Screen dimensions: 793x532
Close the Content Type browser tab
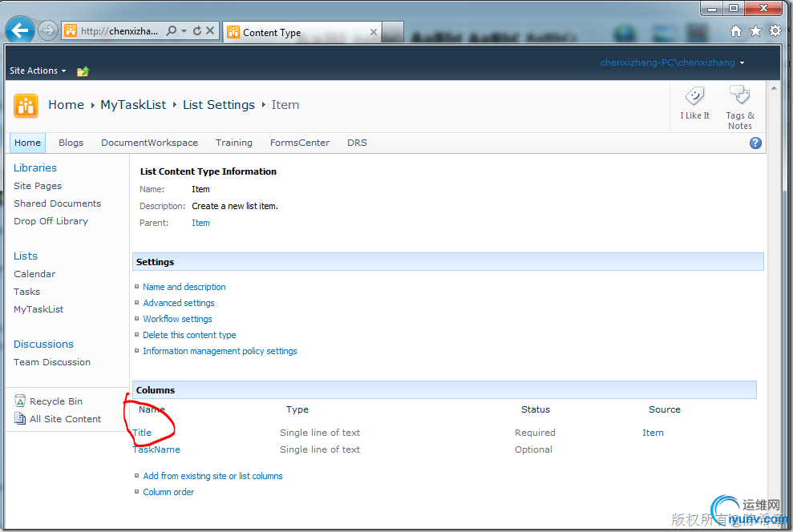tap(373, 32)
